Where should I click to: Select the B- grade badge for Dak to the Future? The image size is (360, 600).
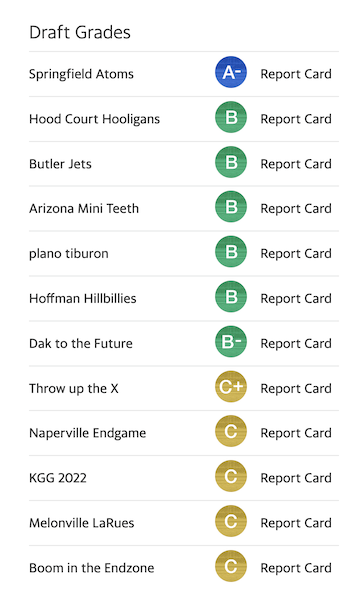coord(231,342)
